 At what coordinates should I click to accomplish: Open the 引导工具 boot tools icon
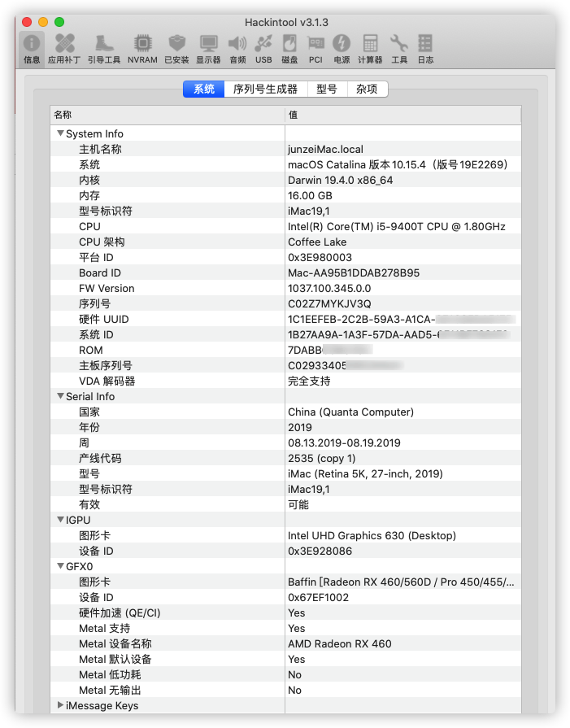(x=104, y=50)
